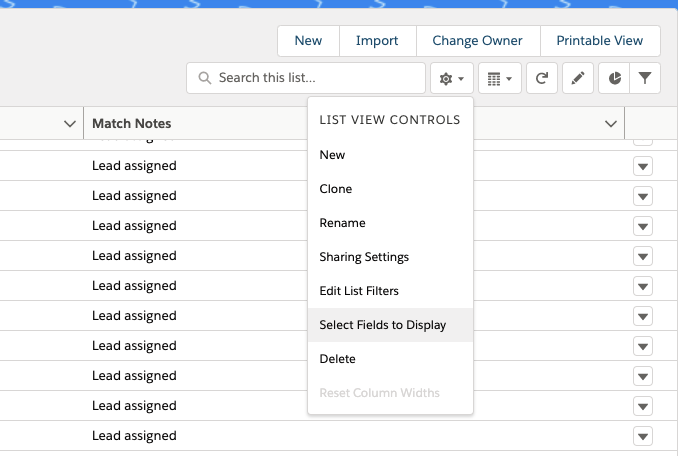Open row actions arrow for fourth Lead assigned row
Screen dimensions: 678x456
[643, 256]
